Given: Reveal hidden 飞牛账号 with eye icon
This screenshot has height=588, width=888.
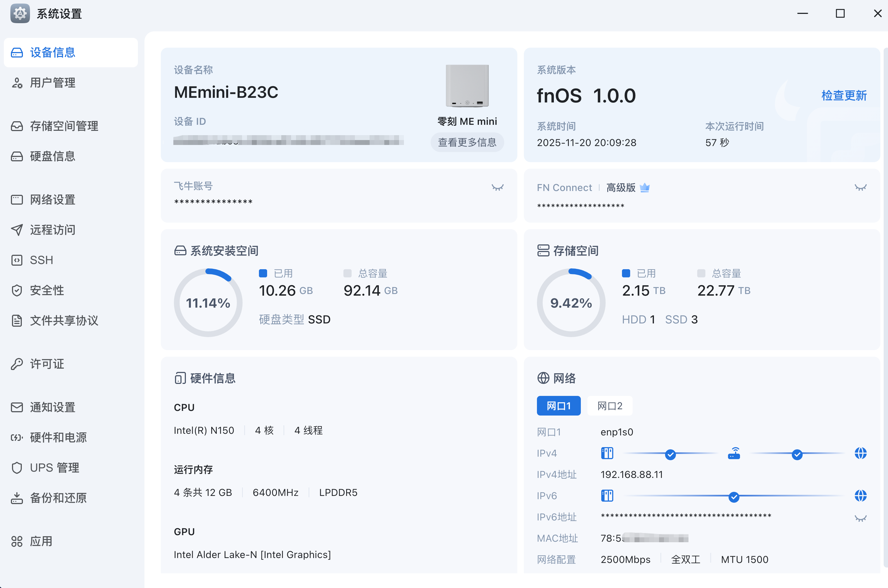Looking at the screenshot, I should (497, 187).
